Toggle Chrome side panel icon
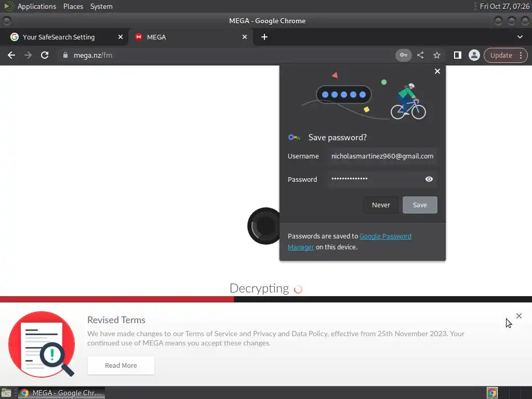This screenshot has height=399, width=532. pyautogui.click(x=457, y=55)
